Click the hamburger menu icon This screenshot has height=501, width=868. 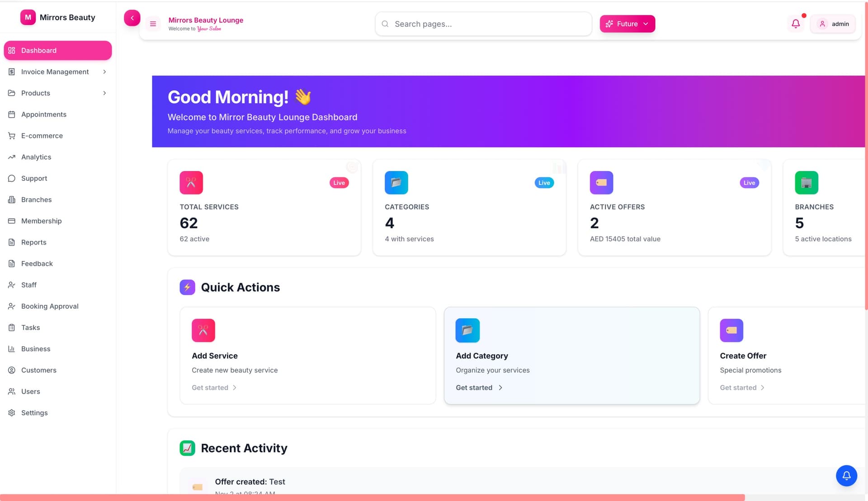click(x=153, y=24)
